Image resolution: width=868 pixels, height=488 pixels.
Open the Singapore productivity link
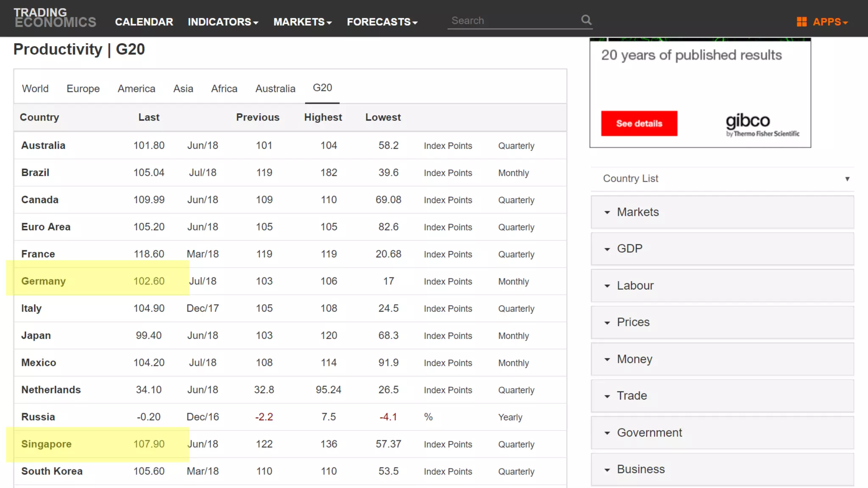tap(46, 444)
